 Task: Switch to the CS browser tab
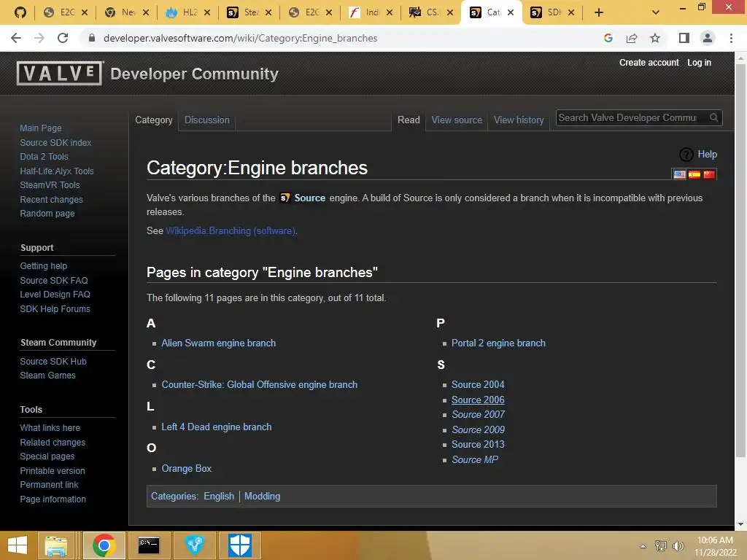point(431,12)
